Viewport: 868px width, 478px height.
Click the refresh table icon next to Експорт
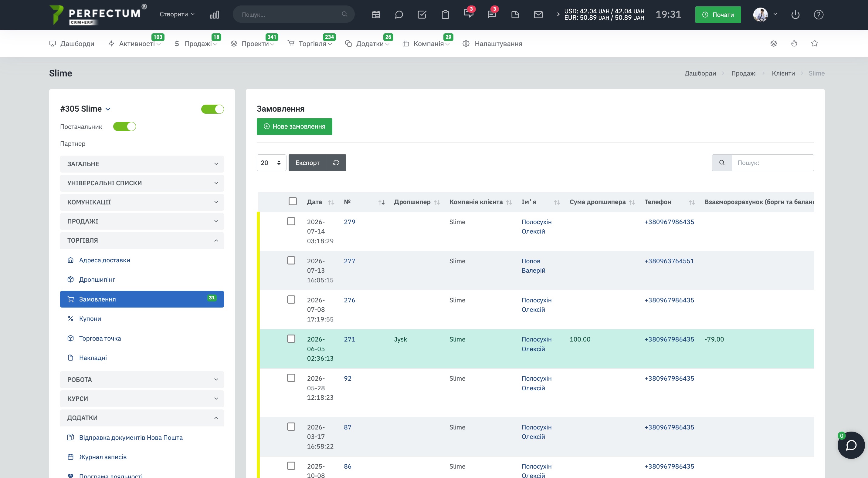(x=336, y=163)
